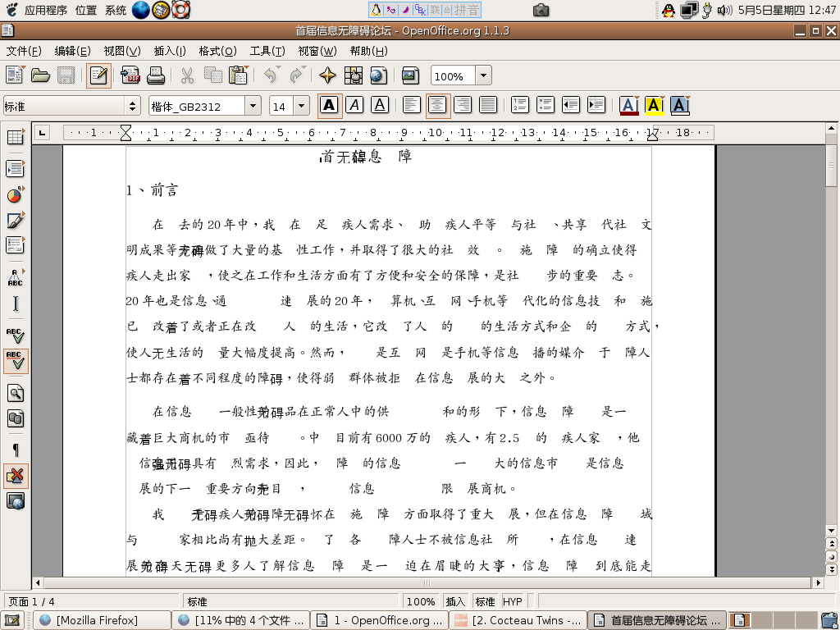
Task: Apply the red font color
Action: click(x=629, y=106)
